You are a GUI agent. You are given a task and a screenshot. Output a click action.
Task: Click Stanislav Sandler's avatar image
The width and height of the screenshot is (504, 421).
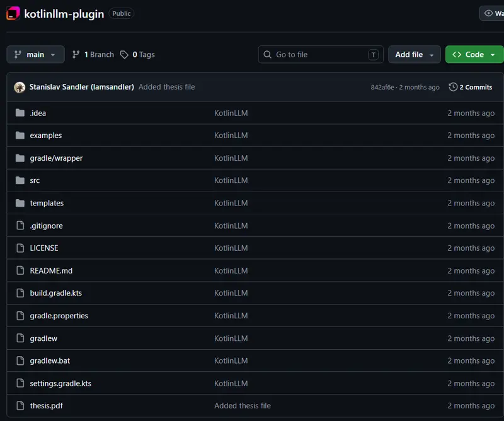[x=20, y=87]
